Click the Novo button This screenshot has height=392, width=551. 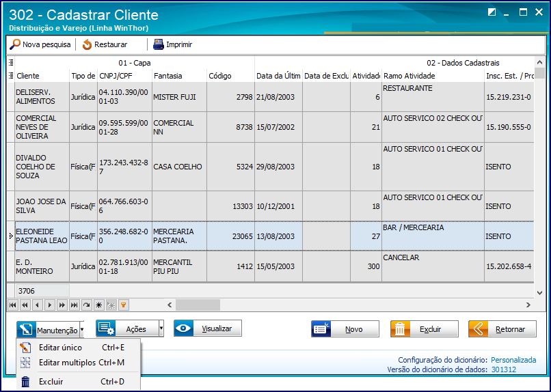tap(345, 329)
